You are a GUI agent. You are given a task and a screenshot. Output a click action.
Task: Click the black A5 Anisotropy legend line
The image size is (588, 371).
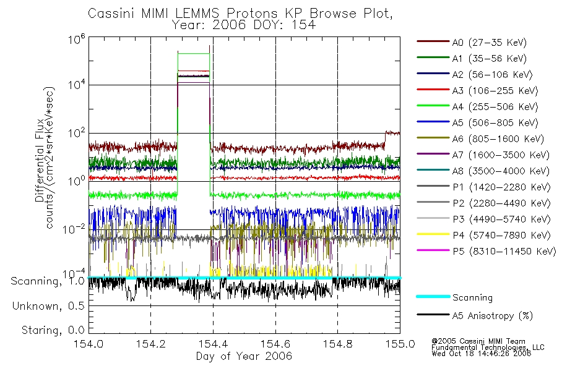point(433,314)
